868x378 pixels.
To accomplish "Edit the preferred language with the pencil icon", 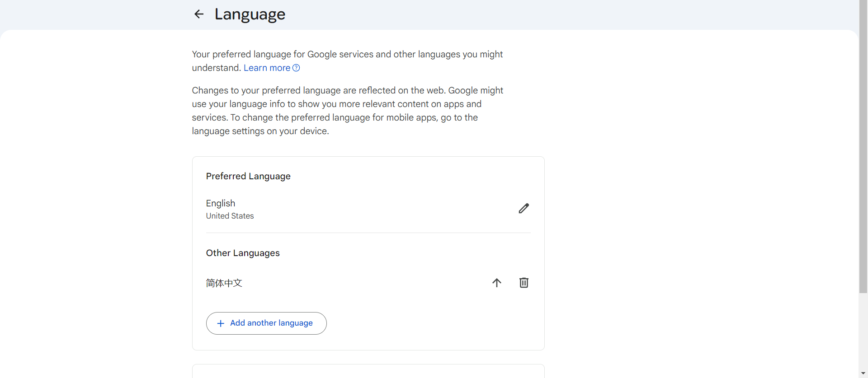I will tap(524, 208).
